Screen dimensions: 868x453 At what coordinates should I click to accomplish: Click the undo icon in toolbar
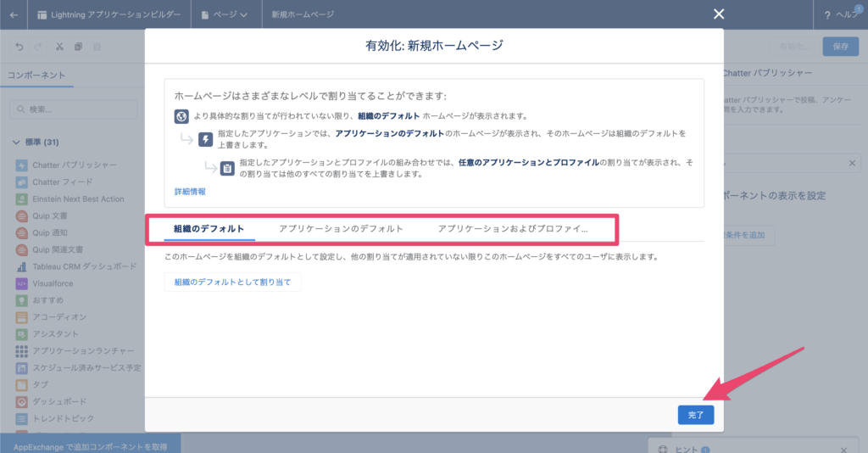pos(19,47)
